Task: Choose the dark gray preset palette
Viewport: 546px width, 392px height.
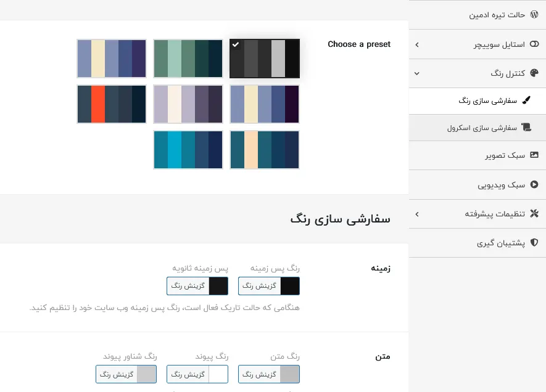Action: [265, 59]
